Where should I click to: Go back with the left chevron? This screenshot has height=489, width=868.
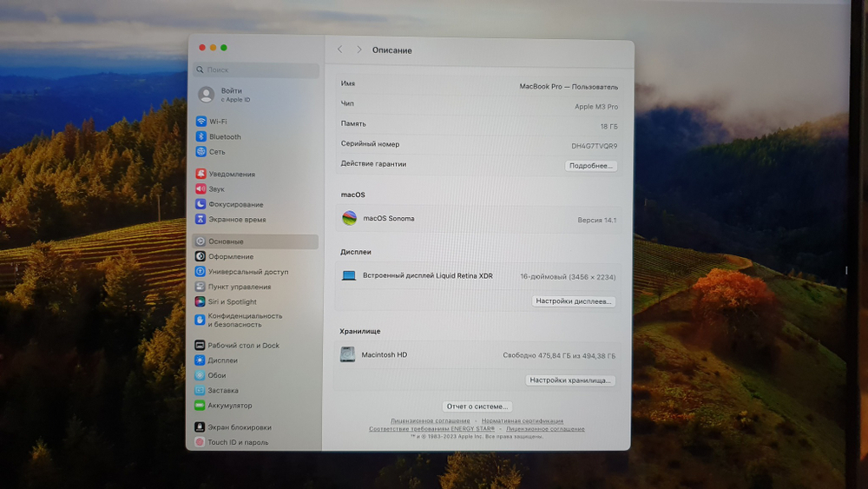(x=340, y=50)
